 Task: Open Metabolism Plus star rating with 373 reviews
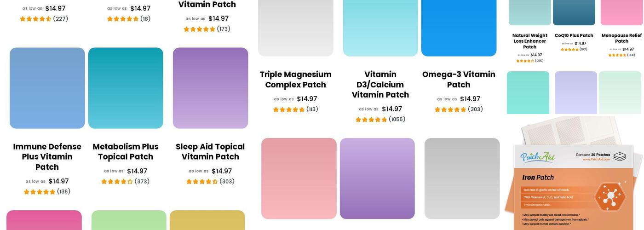click(x=117, y=182)
